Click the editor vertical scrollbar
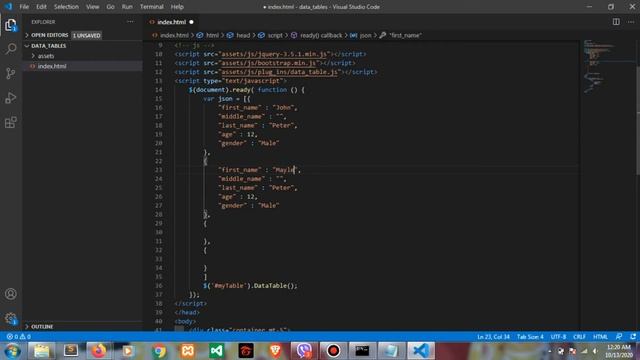The image size is (640, 360). pyautogui.click(x=638, y=120)
